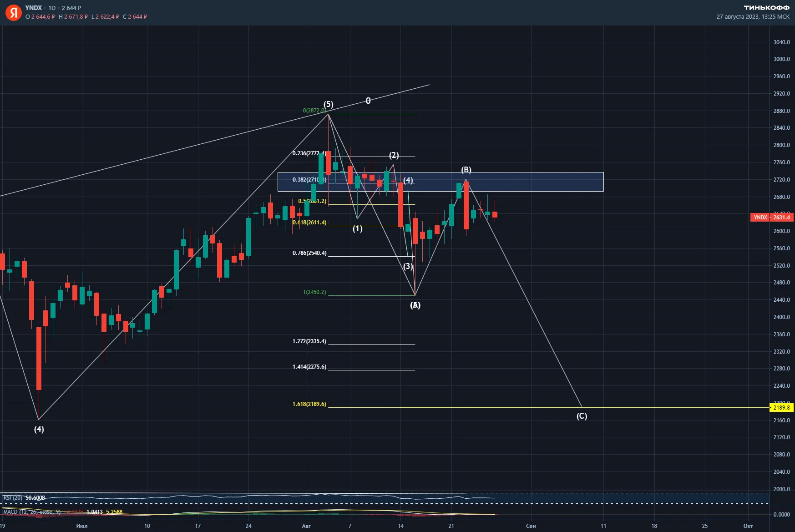Click the Сен date axis label

[x=531, y=526]
